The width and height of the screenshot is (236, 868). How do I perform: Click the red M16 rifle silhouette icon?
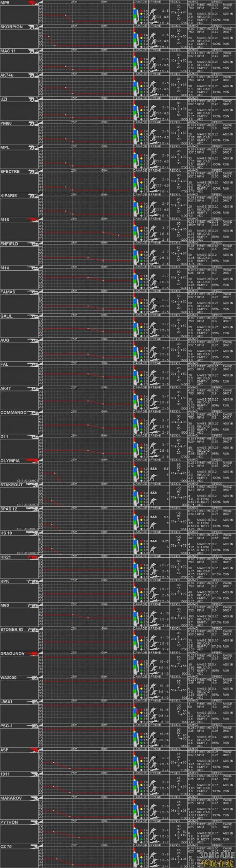33,220
